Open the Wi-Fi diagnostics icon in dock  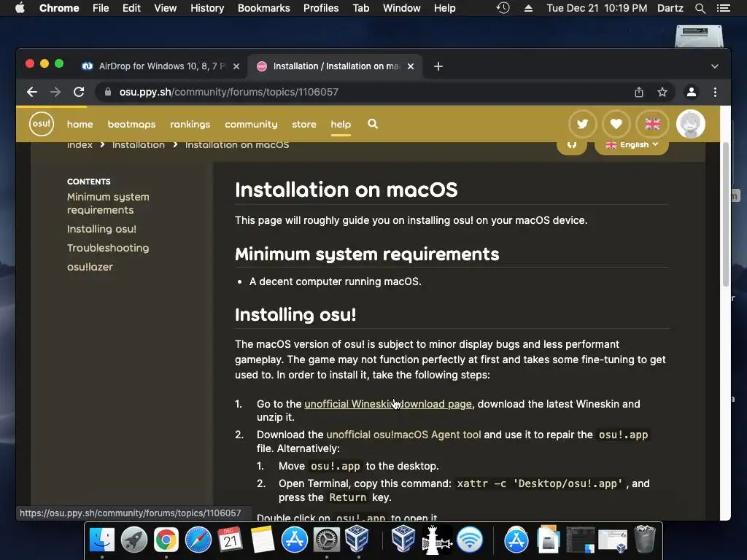click(x=470, y=540)
